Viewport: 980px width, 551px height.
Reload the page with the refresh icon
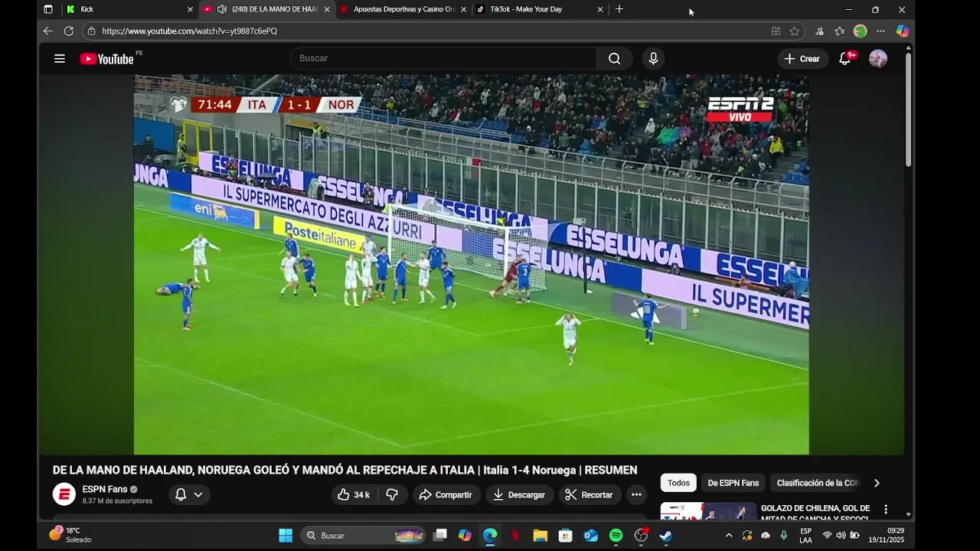coord(69,31)
